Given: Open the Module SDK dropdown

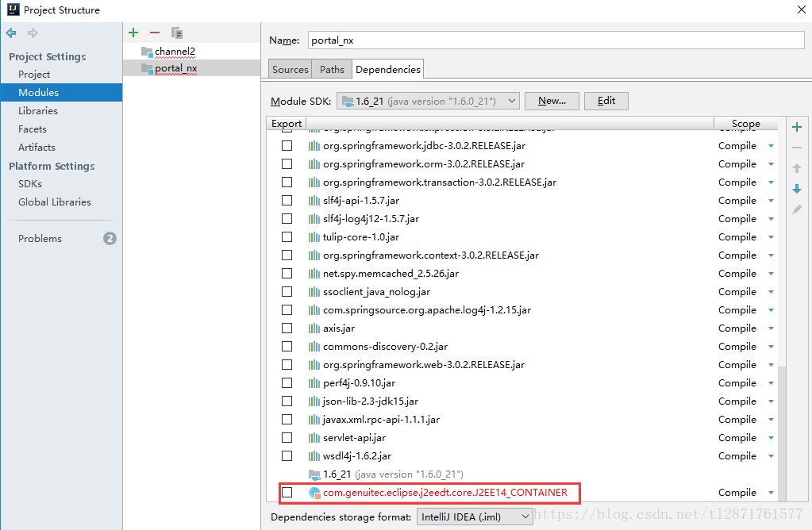Looking at the screenshot, I should (429, 101).
